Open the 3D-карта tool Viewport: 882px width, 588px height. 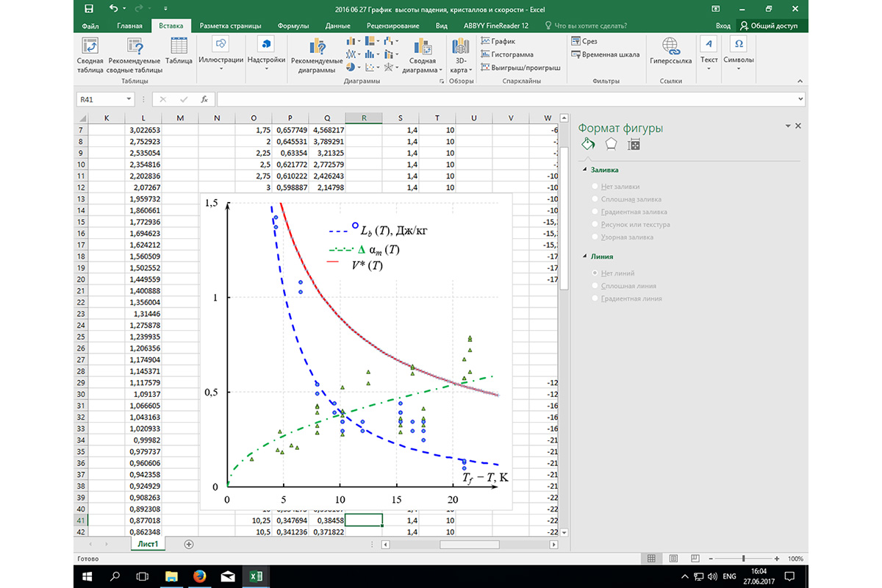[x=461, y=56]
